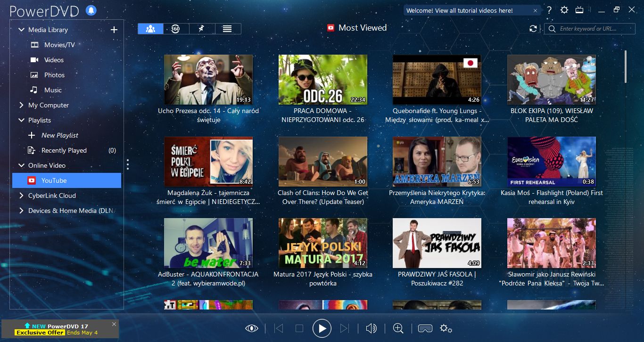Open PRACA DOMOWA odc. 26 thumbnail
The height and width of the screenshot is (342, 644).
[323, 80]
